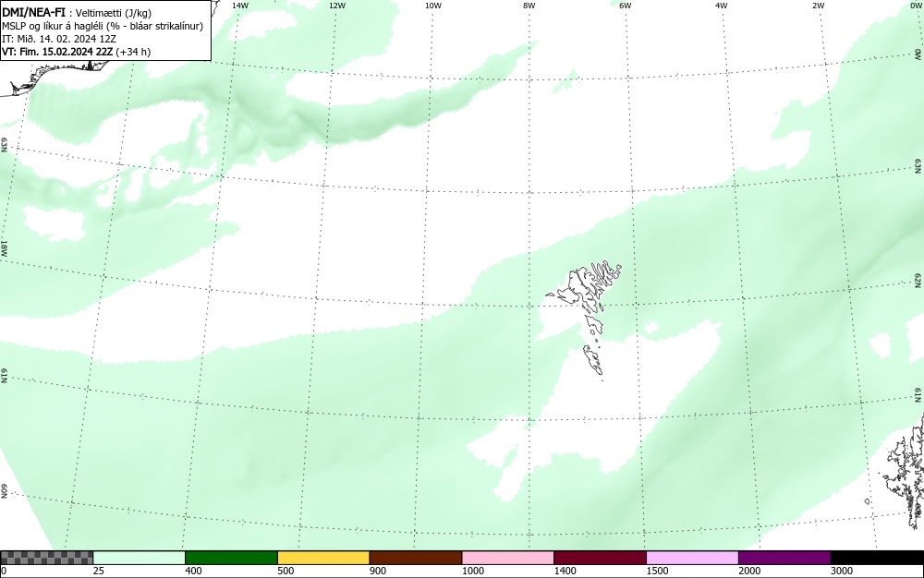
Task: Click the legend value 500
Action: pyautogui.click(x=286, y=571)
